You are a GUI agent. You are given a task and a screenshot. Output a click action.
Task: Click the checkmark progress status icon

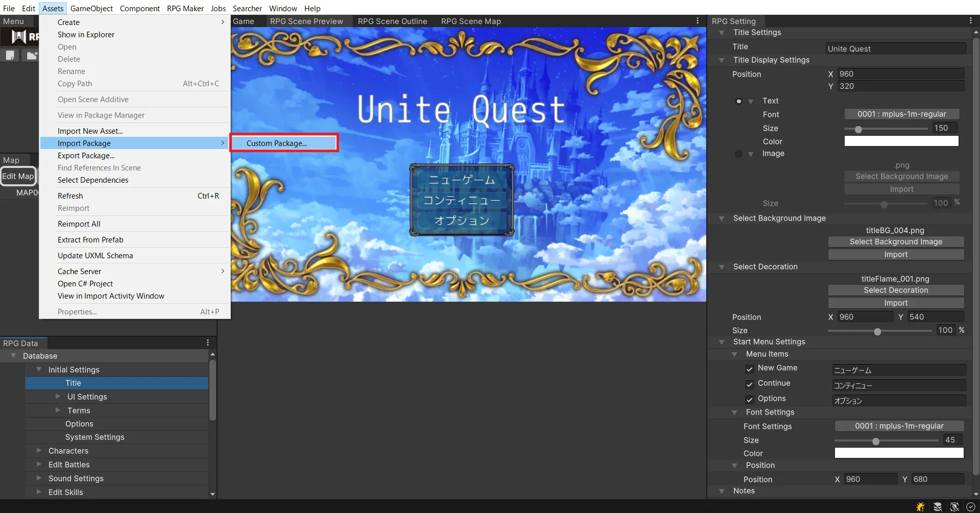point(971,506)
